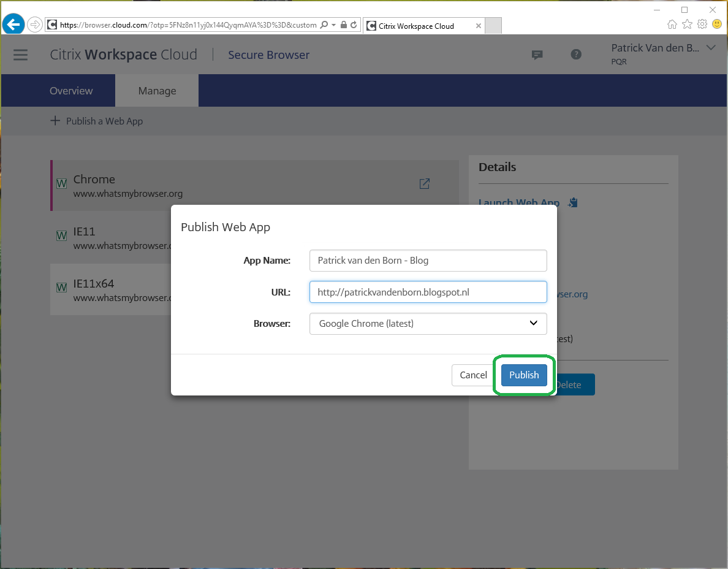Click the Cancel button in dialog

point(473,375)
